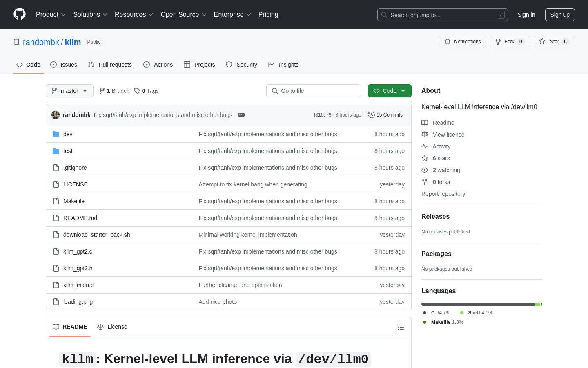Select the README tab in file viewer

tap(70, 327)
